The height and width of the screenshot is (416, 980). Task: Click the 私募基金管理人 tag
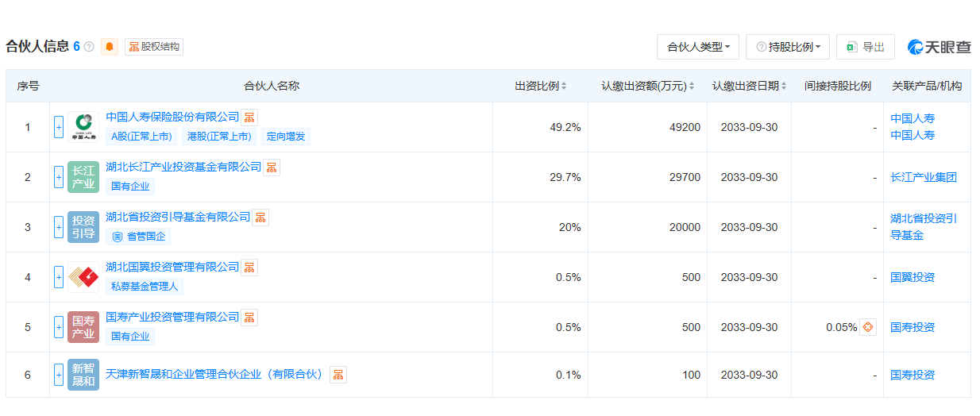pos(145,287)
